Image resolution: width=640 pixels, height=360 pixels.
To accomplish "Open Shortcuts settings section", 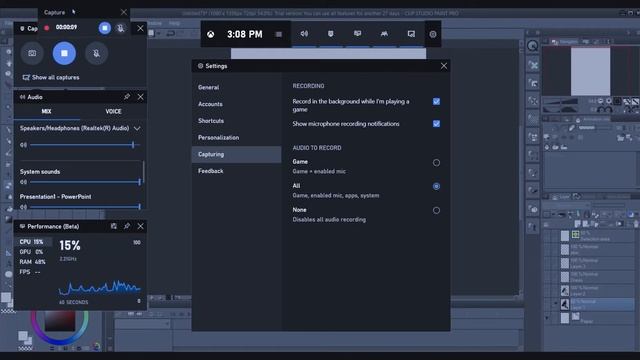I will click(x=236, y=121).
